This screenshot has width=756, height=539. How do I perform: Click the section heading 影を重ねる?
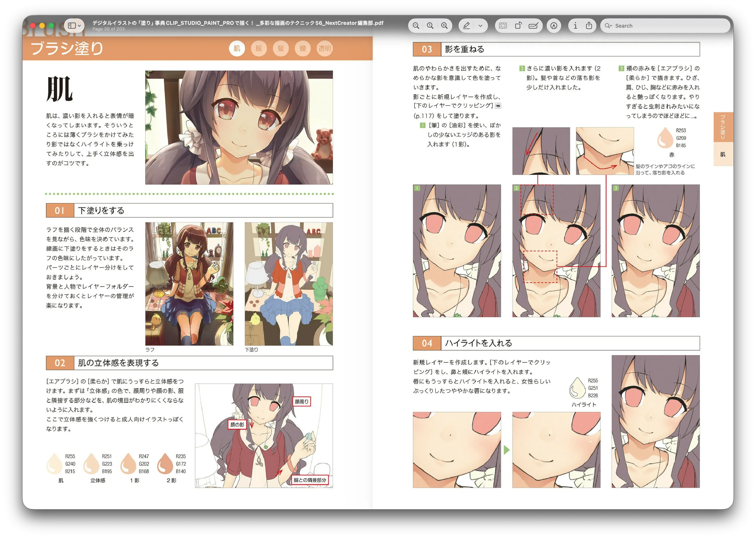464,49
